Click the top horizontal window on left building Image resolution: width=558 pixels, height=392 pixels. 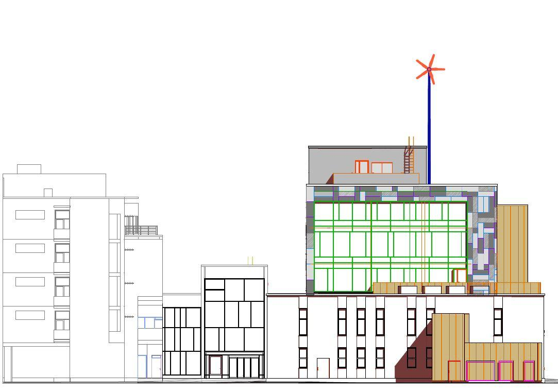click(x=30, y=215)
